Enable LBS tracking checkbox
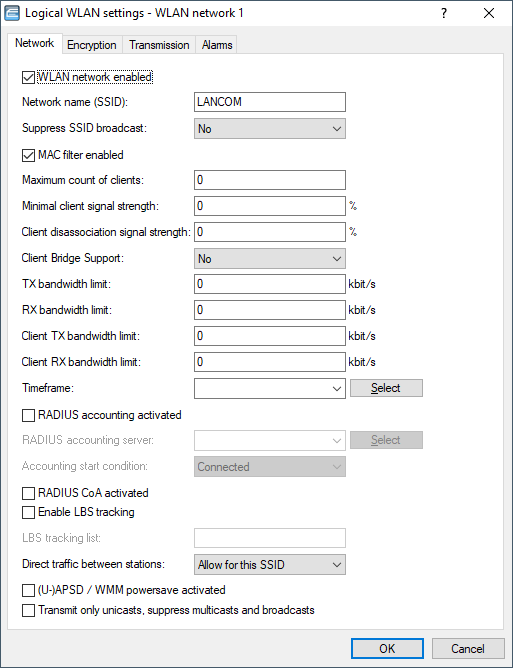This screenshot has width=513, height=668. pyautogui.click(x=29, y=513)
